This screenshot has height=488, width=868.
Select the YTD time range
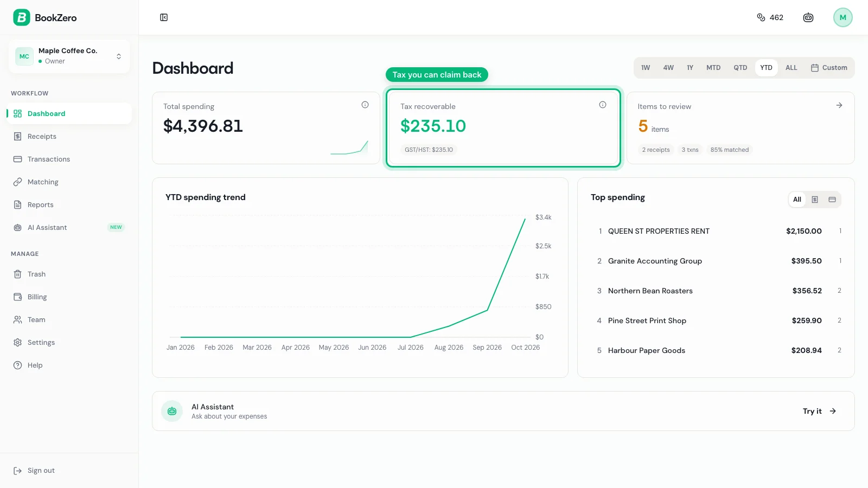[x=766, y=68]
